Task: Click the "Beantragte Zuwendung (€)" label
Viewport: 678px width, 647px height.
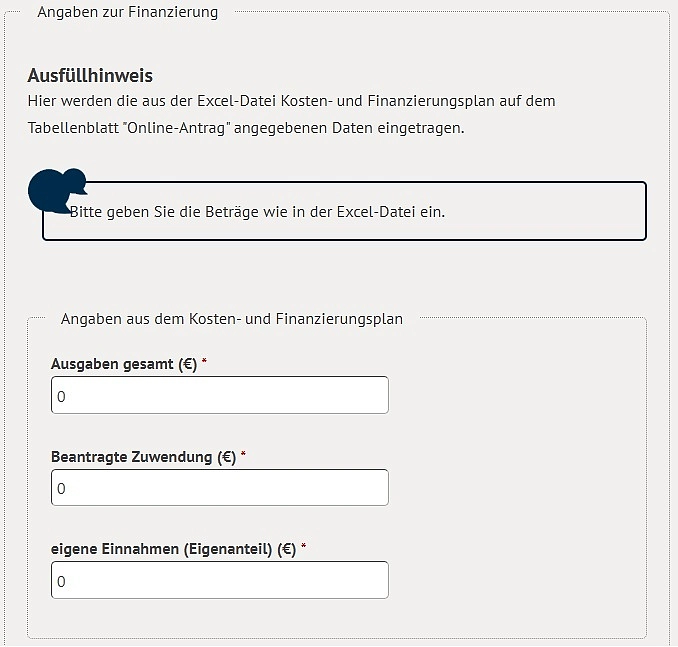Action: [x=143, y=457]
